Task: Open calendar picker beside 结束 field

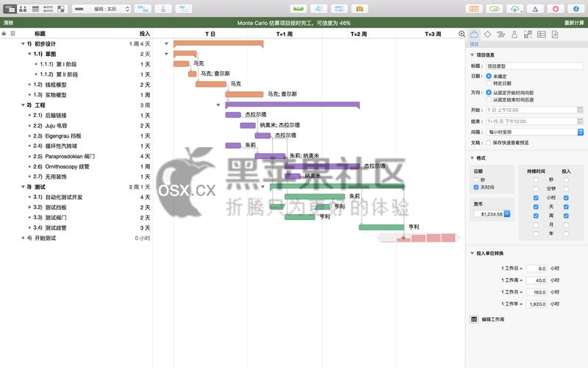Action: 580,121
